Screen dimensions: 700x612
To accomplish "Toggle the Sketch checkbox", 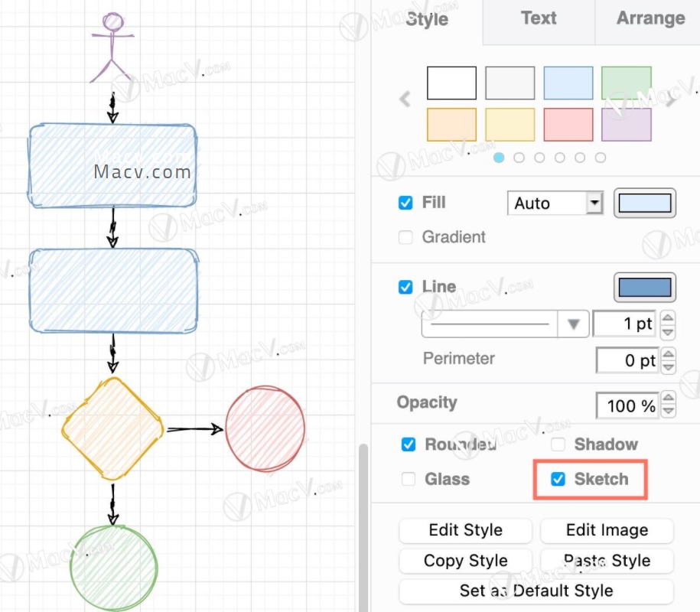I will [x=558, y=479].
